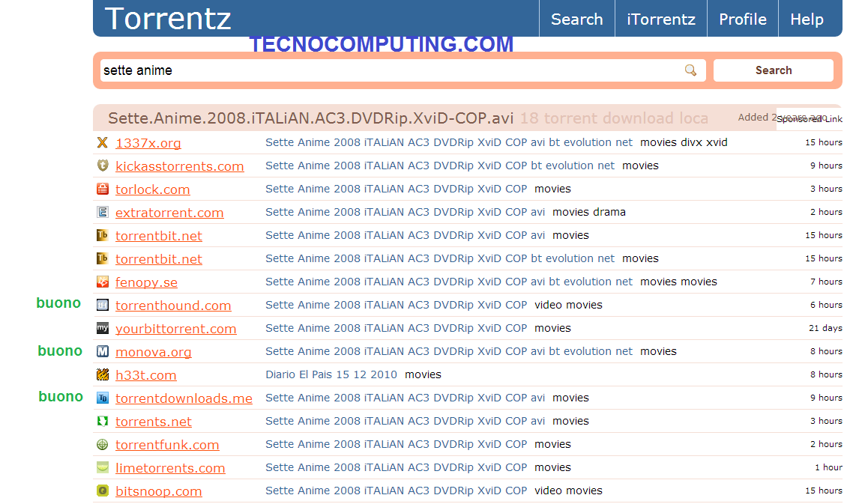The height and width of the screenshot is (504, 856).
Task: Open the torrentdownloads.me link
Action: point(184,398)
